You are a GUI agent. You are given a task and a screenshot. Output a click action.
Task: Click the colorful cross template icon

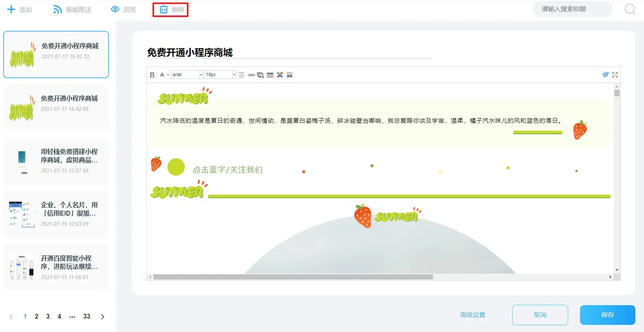click(x=280, y=75)
